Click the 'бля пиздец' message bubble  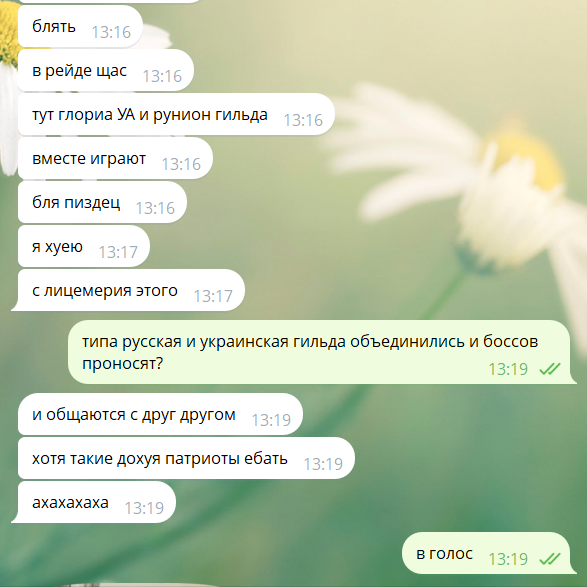click(x=102, y=202)
